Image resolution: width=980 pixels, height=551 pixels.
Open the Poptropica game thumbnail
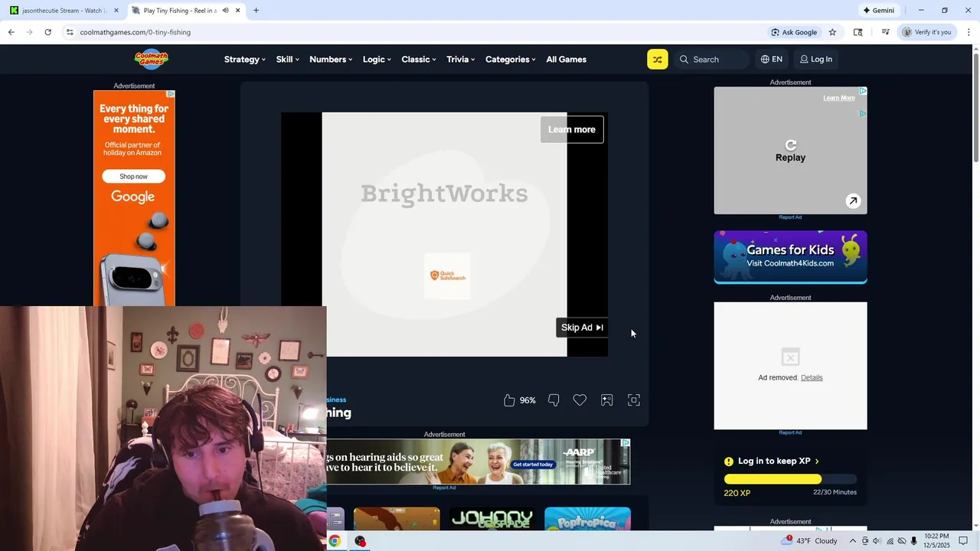point(587,519)
